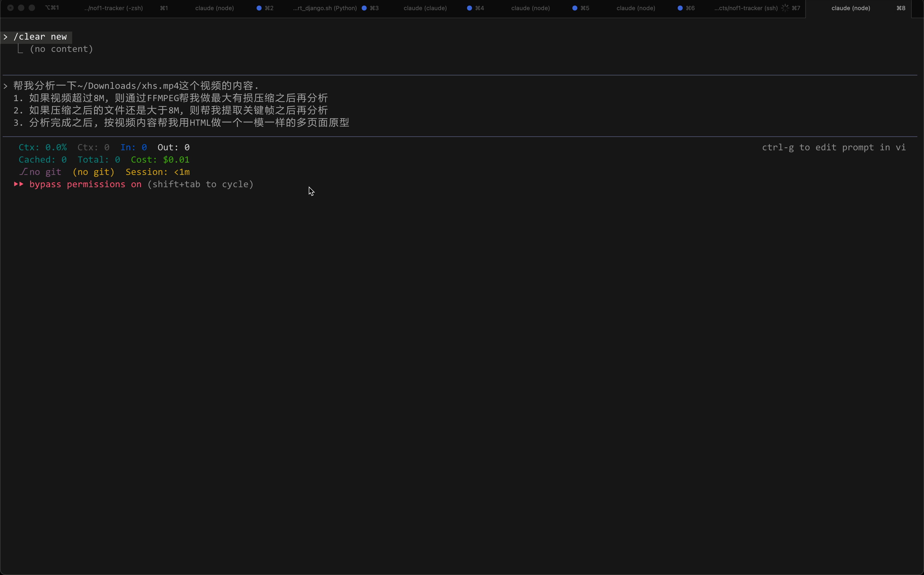This screenshot has height=575, width=924.
Task: Click the blue dot on the claude (claude) ⌘4 tab
Action: (x=469, y=8)
